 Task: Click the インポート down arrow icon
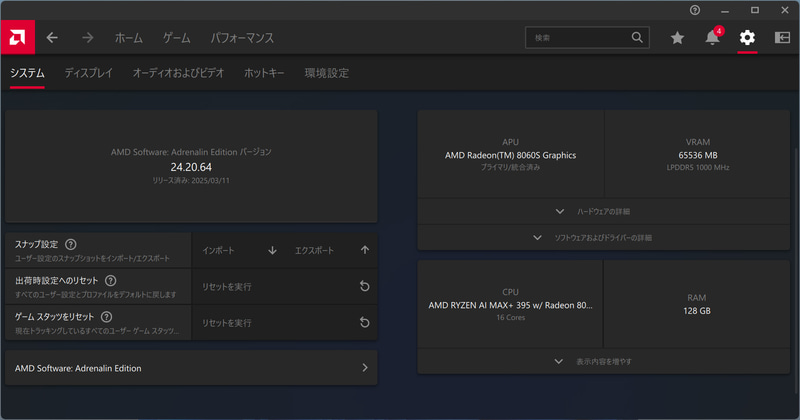click(272, 250)
